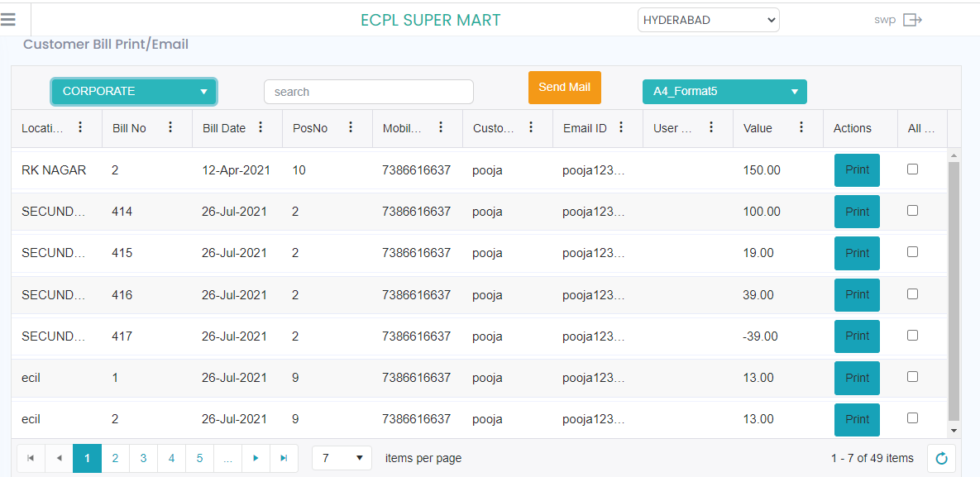Open the A4_Format5 print format dropdown
Image resolution: width=980 pixels, height=477 pixels.
coord(724,92)
